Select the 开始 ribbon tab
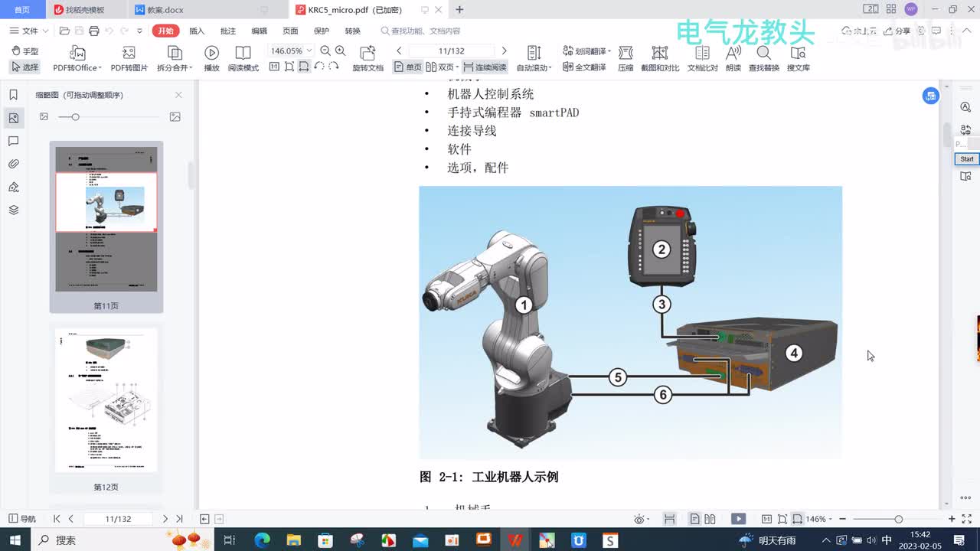This screenshot has height=551, width=980. tap(165, 31)
